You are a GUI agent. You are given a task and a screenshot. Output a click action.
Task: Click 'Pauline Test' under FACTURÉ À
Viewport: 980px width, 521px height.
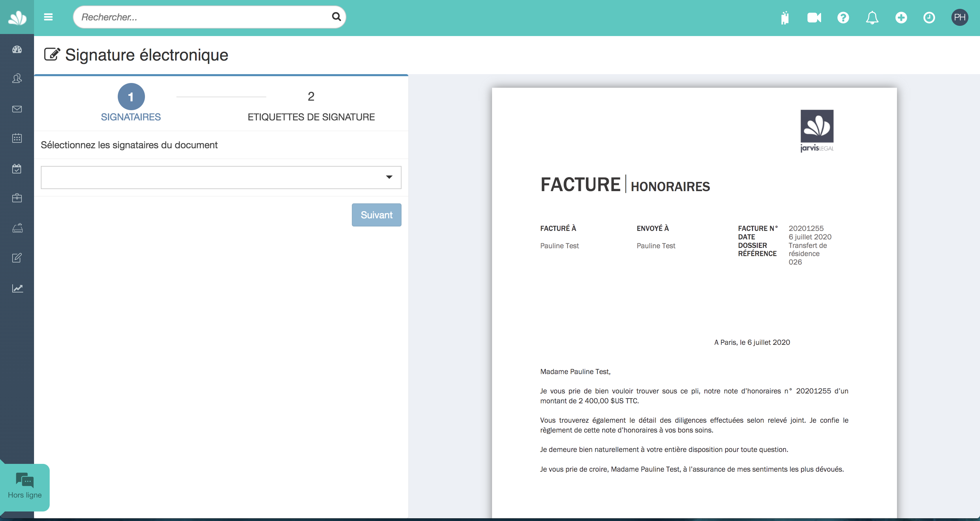tap(559, 246)
